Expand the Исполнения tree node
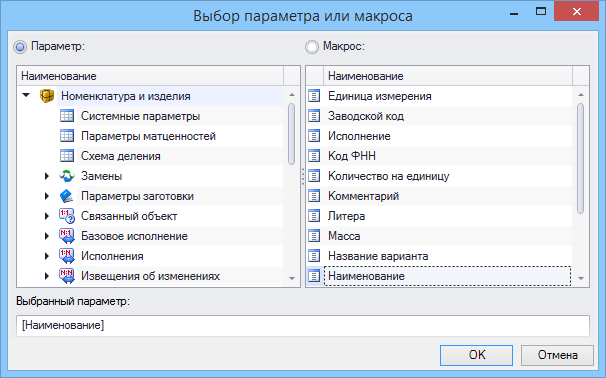The width and height of the screenshot is (606, 378). (47, 256)
